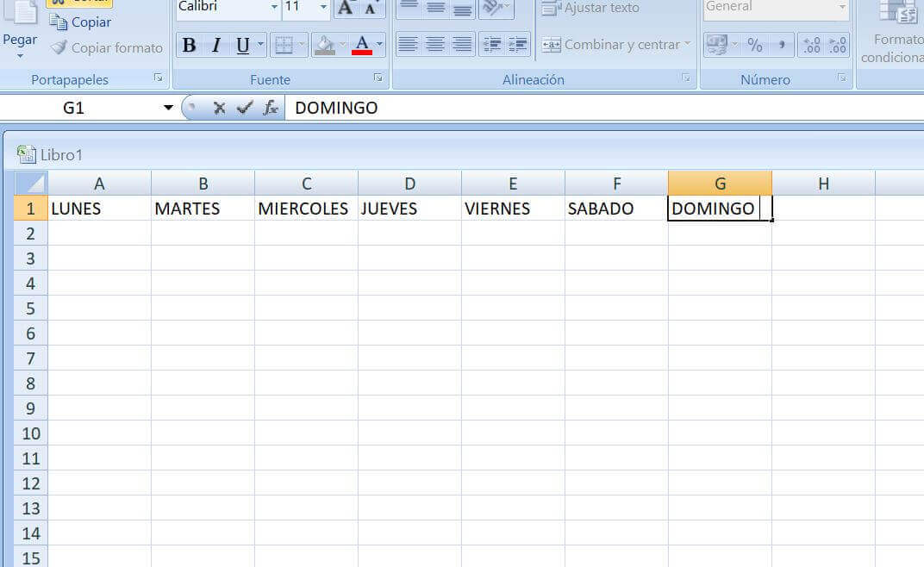
Task: Open Portapapeles dialog launcher
Action: 158,78
